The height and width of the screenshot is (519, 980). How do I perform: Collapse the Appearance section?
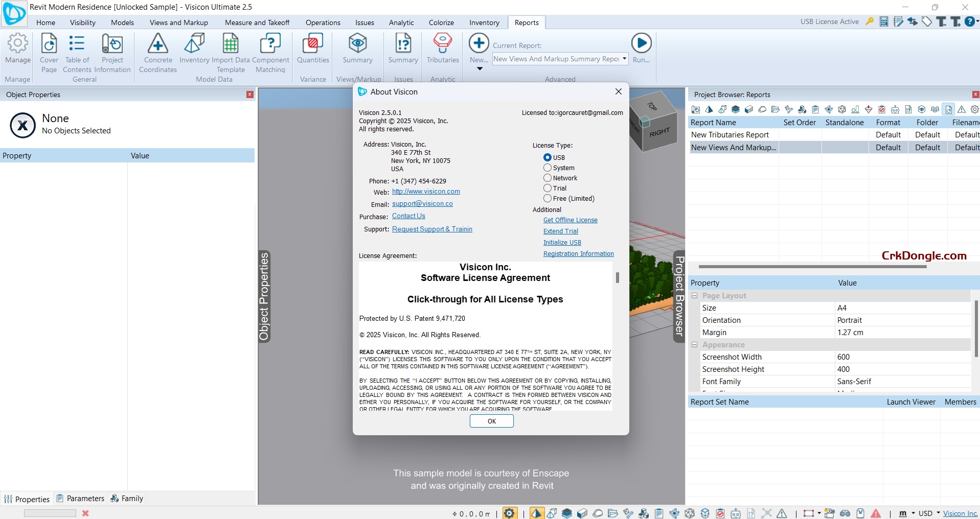(695, 344)
